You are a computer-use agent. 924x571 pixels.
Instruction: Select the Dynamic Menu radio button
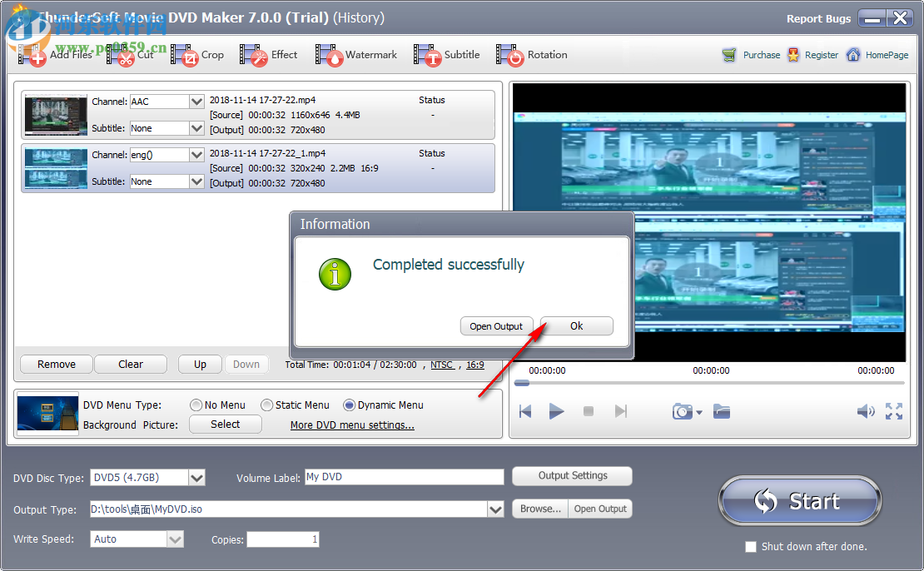coord(350,405)
